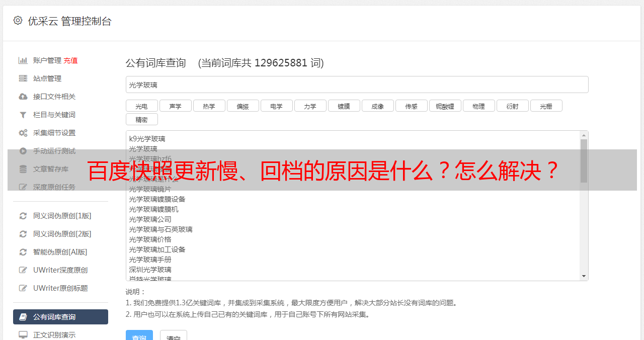The width and height of the screenshot is (644, 340).
Task: Click the refresh icon for 同义词伪原创[2版]
Action: point(23,234)
